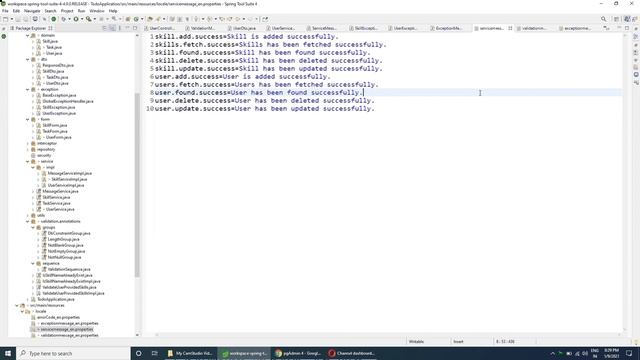The width and height of the screenshot is (640, 360).
Task: Collapse the form package
Action: [28, 120]
